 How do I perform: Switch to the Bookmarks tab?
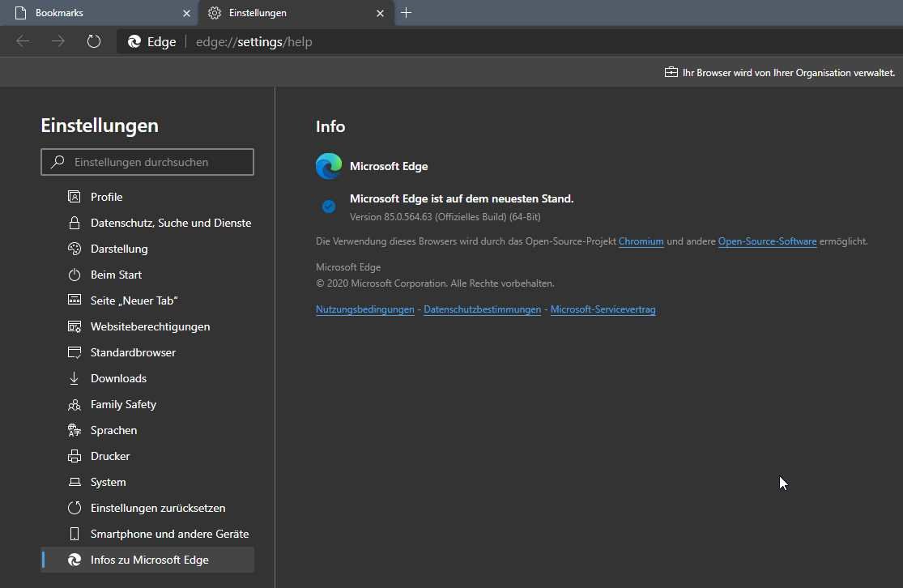click(99, 13)
